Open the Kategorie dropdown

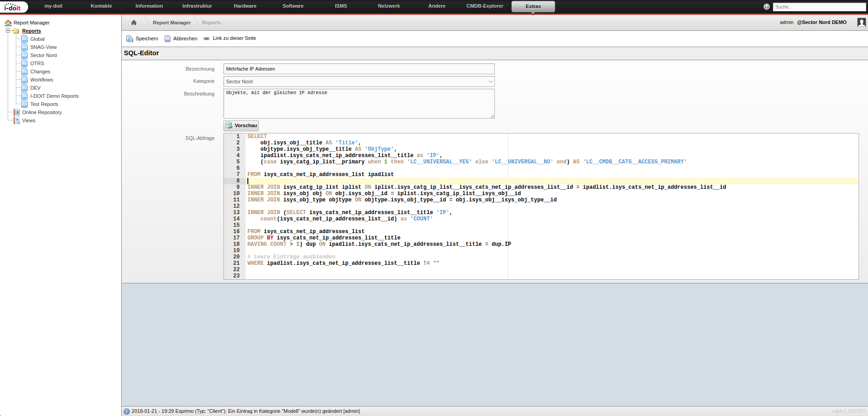coord(359,81)
